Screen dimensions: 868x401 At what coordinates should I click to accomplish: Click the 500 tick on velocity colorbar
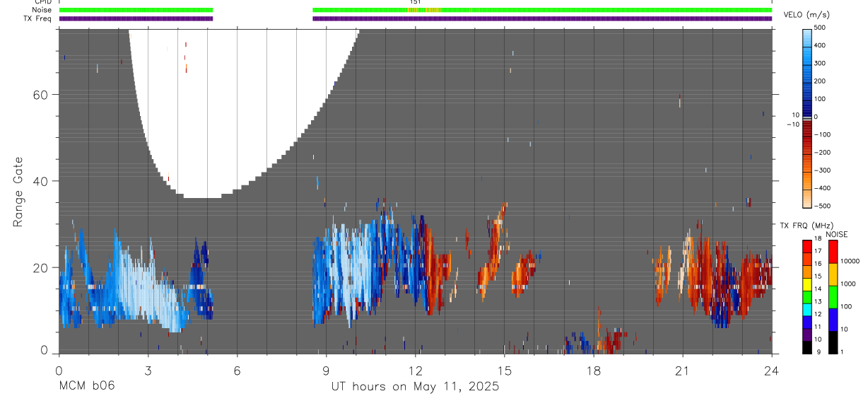(x=820, y=28)
